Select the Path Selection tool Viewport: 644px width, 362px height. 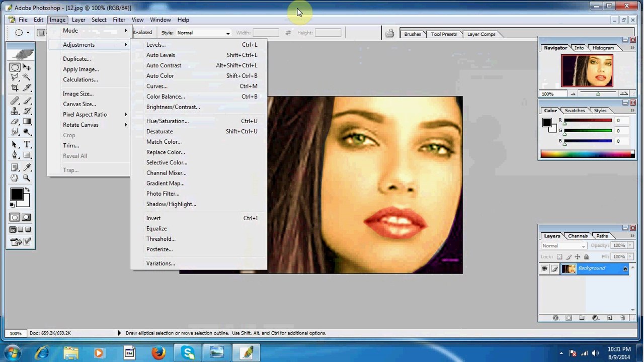pyautogui.click(x=15, y=145)
